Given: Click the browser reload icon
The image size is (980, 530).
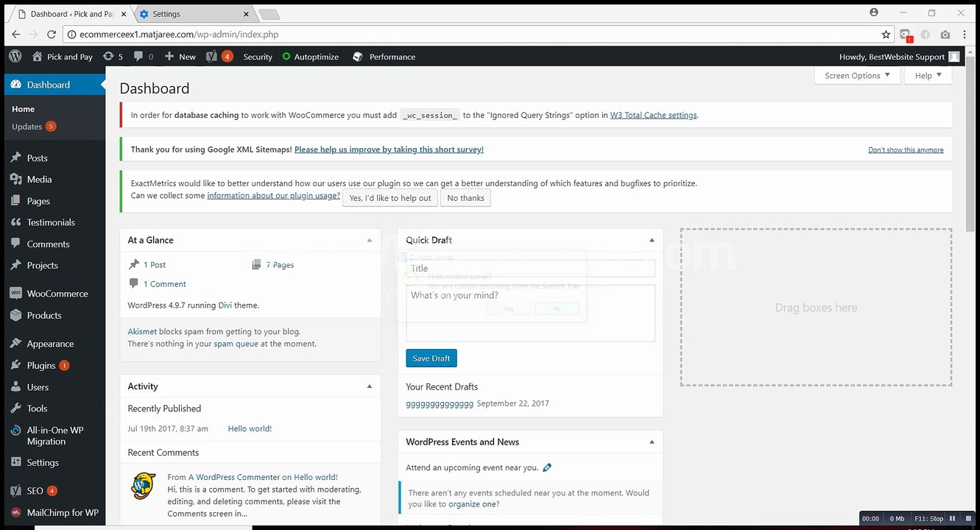Looking at the screenshot, I should pyautogui.click(x=52, y=34).
